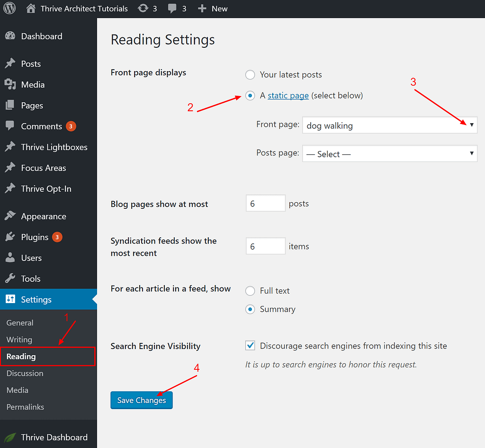The width and height of the screenshot is (485, 448).
Task: Open Focus Areas menu item
Action: tap(48, 168)
